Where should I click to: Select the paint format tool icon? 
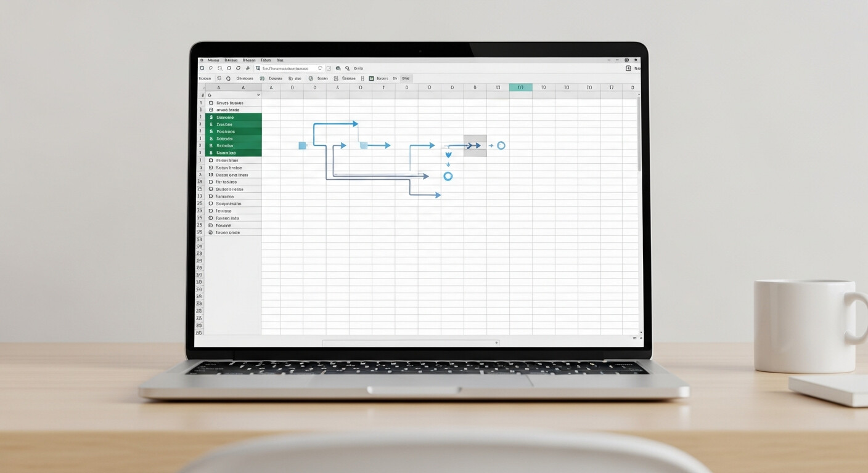[x=248, y=68]
